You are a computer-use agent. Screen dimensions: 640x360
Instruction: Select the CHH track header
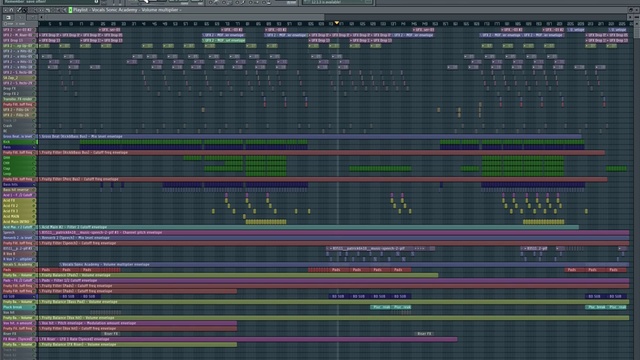point(18,163)
